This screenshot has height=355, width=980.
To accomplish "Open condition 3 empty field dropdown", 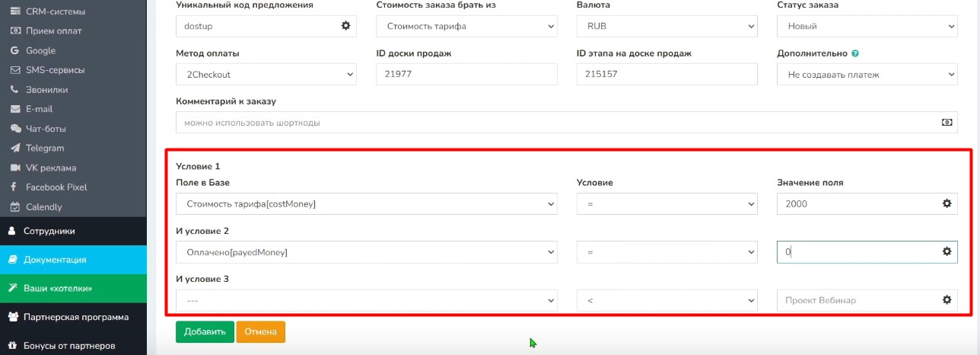I will click(367, 300).
